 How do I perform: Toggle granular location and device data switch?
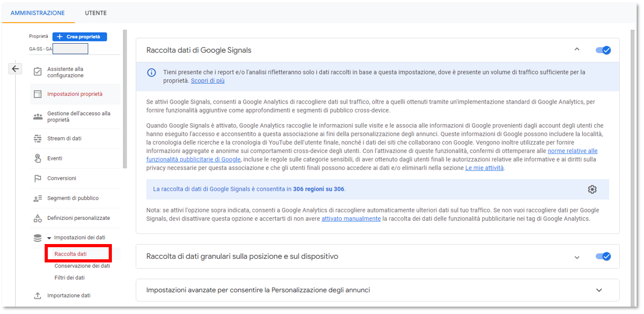[603, 257]
